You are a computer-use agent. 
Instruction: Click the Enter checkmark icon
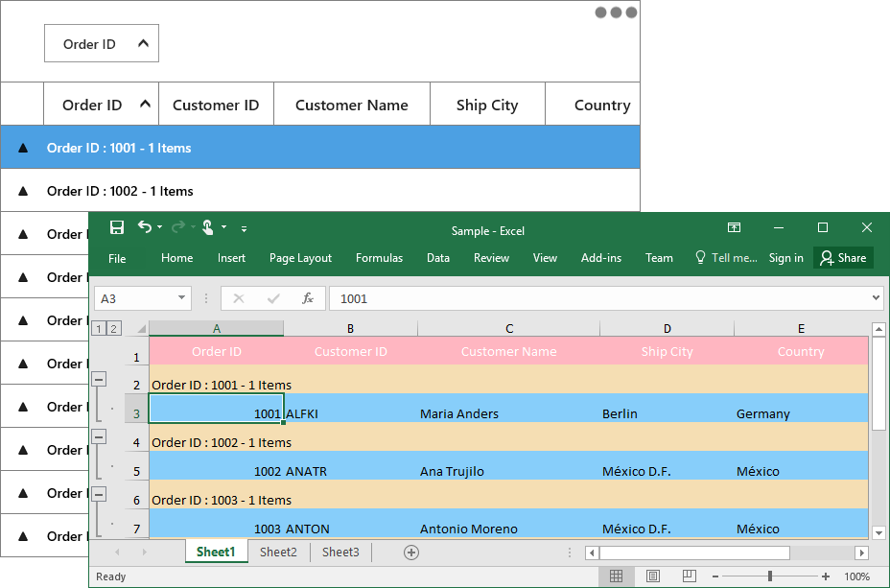point(273,298)
